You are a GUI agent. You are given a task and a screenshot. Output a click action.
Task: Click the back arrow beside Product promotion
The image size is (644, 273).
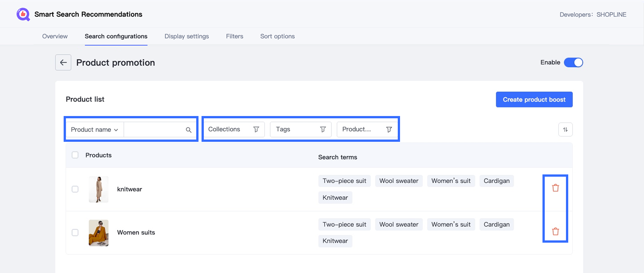[63, 63]
